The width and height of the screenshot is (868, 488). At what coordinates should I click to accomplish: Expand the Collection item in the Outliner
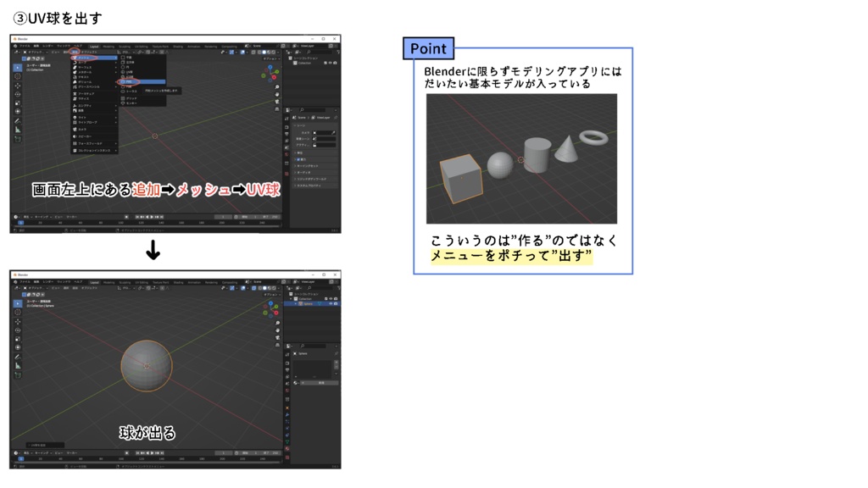[292, 298]
